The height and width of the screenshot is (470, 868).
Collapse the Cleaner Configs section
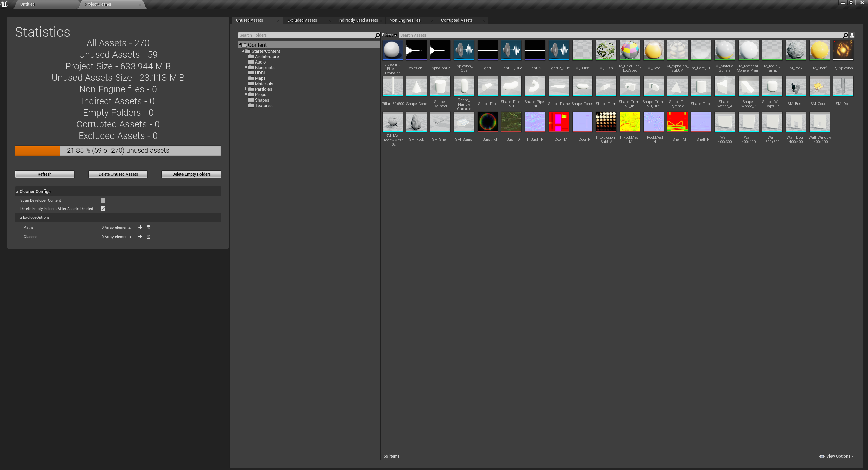[x=17, y=192]
